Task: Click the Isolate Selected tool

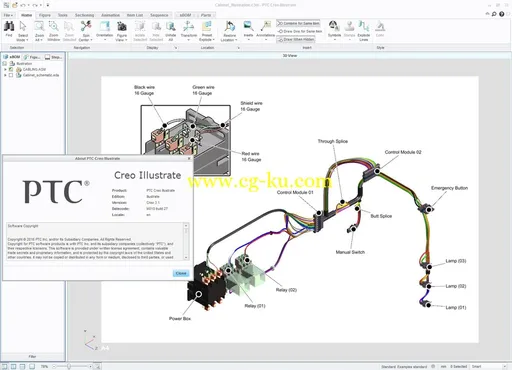Action: click(140, 31)
